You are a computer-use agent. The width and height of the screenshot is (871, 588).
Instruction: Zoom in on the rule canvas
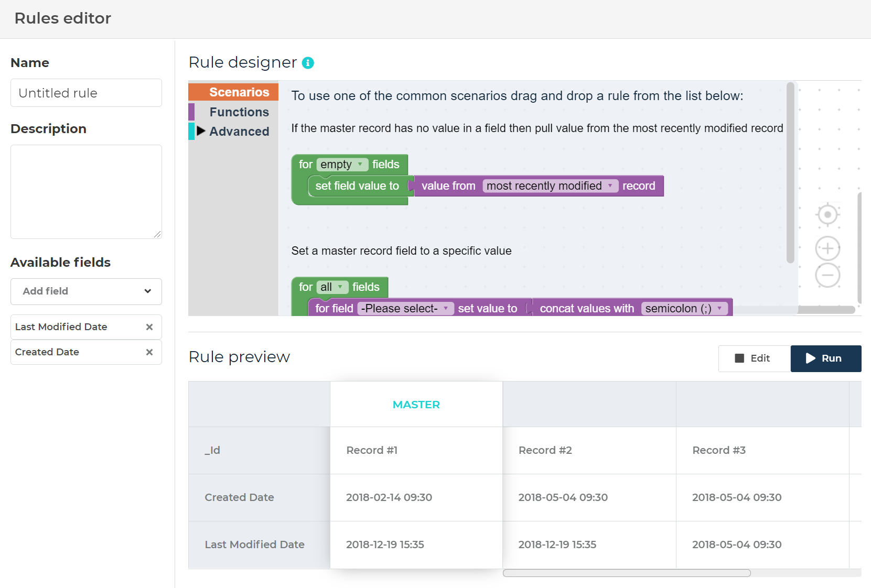[x=827, y=248]
